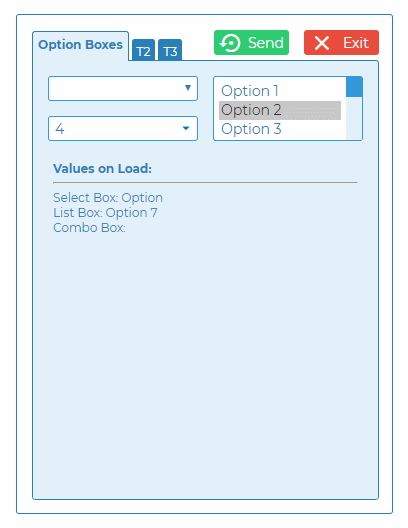Click the circular arrow icon on Send

(230, 43)
